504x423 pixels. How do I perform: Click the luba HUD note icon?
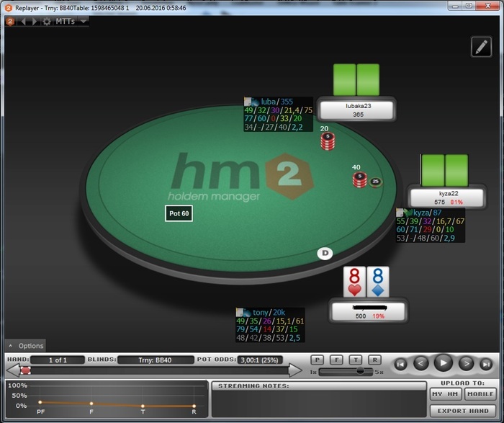[x=248, y=102]
